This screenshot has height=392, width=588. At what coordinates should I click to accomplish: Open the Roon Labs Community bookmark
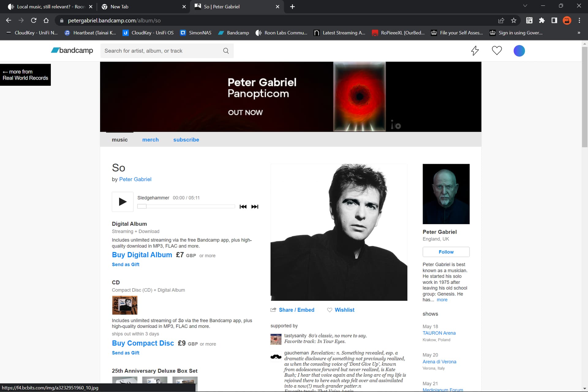tap(281, 33)
